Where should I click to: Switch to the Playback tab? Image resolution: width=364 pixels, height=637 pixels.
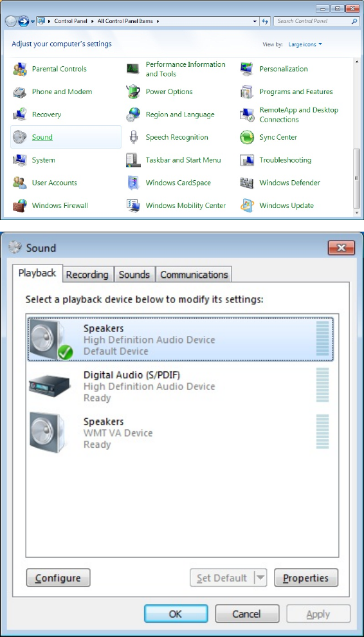click(x=37, y=273)
